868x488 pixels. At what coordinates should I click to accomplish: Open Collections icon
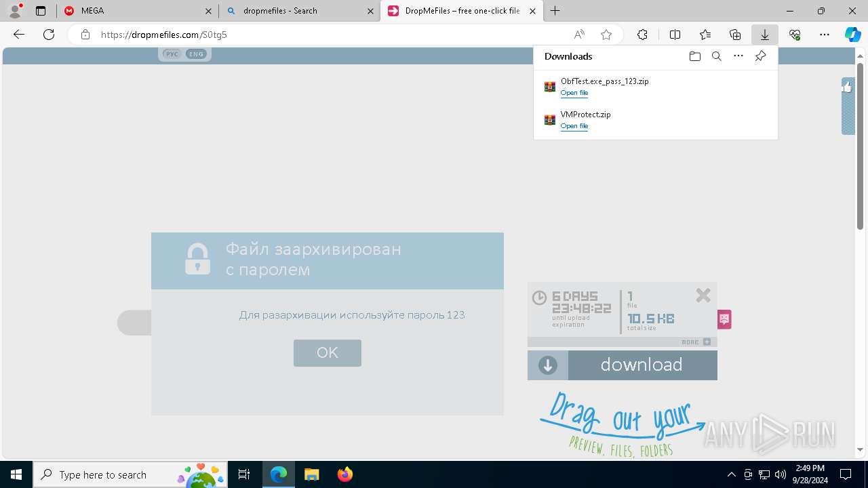735,35
